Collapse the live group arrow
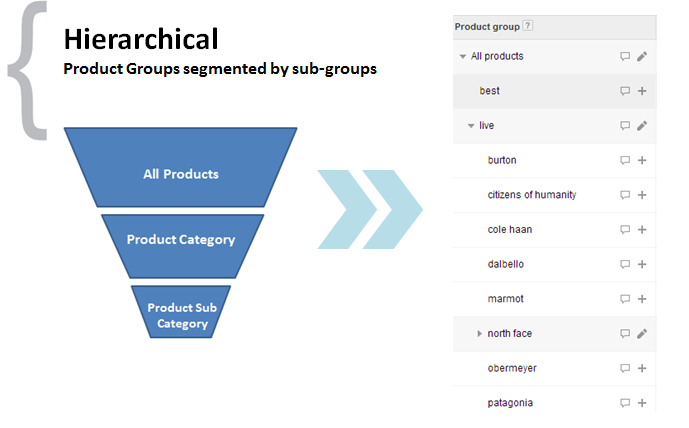The height and width of the screenshot is (428, 689). click(x=471, y=126)
